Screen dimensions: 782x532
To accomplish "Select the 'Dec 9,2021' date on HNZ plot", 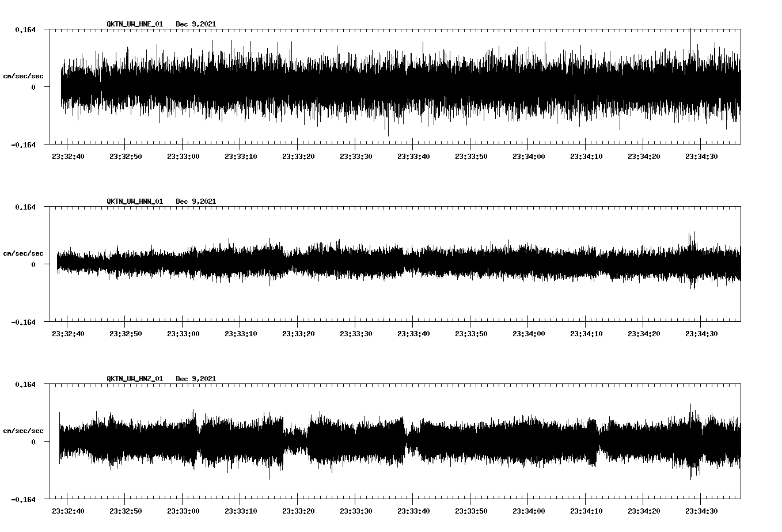I will 196,379.
